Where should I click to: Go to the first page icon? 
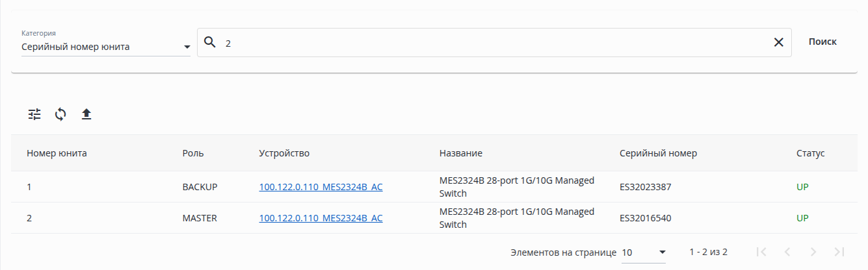click(762, 252)
